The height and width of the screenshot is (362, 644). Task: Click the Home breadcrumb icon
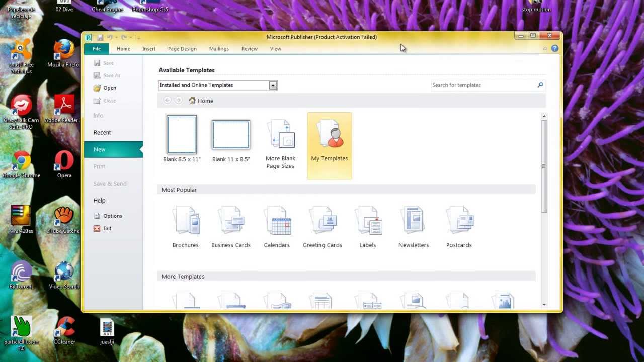tap(192, 101)
